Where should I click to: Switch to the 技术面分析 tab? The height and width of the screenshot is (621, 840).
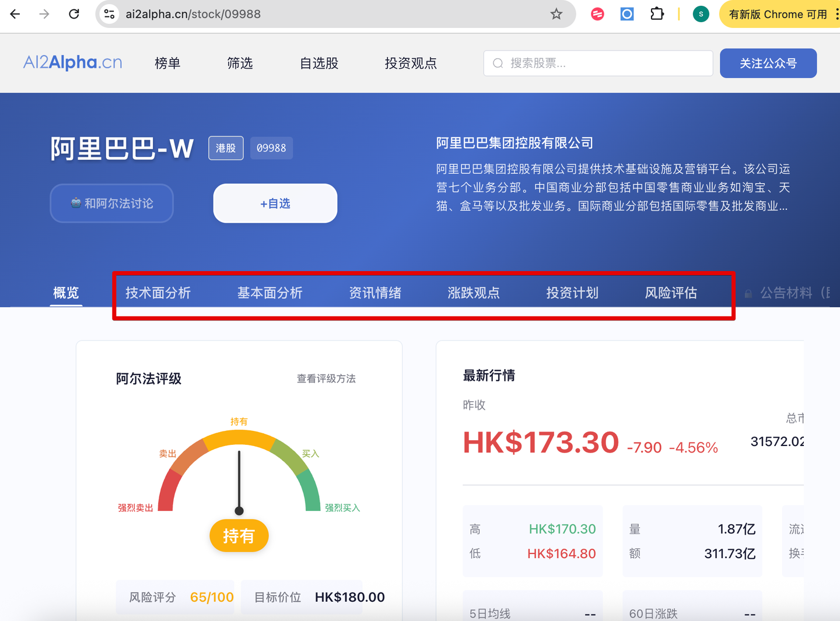click(x=158, y=293)
